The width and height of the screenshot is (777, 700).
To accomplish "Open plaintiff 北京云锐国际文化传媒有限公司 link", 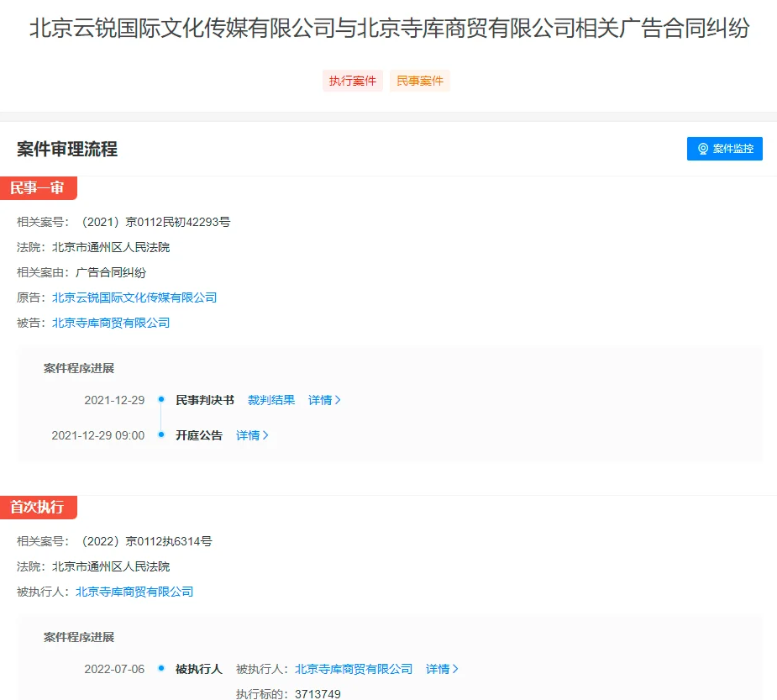I will pyautogui.click(x=134, y=297).
